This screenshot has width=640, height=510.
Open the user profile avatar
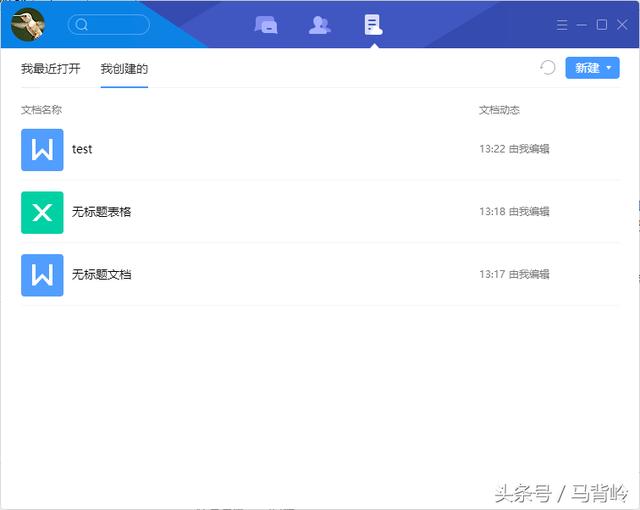(28, 24)
